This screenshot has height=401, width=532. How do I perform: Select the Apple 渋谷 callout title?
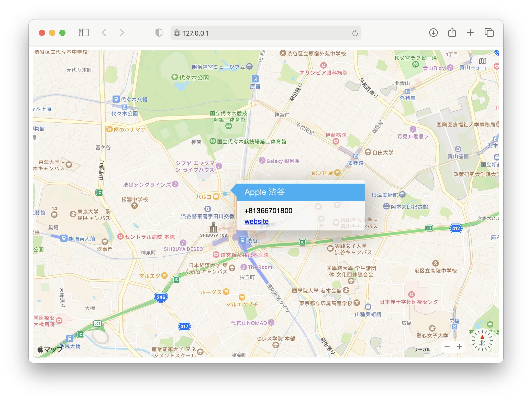pyautogui.click(x=265, y=192)
